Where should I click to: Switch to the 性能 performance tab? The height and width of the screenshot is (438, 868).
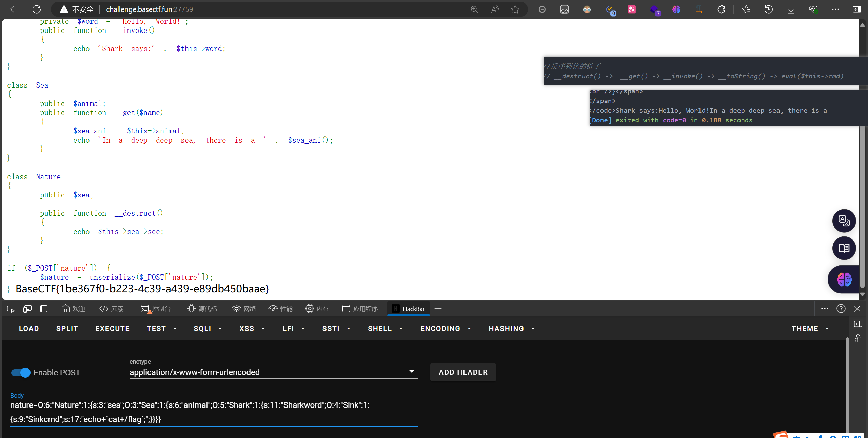point(280,309)
